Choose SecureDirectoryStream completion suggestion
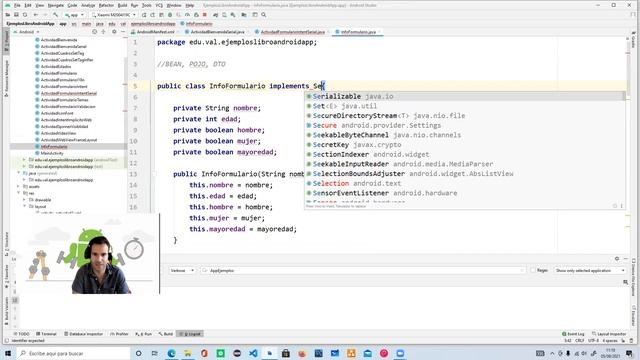The height and width of the screenshot is (360, 640). pos(464,116)
